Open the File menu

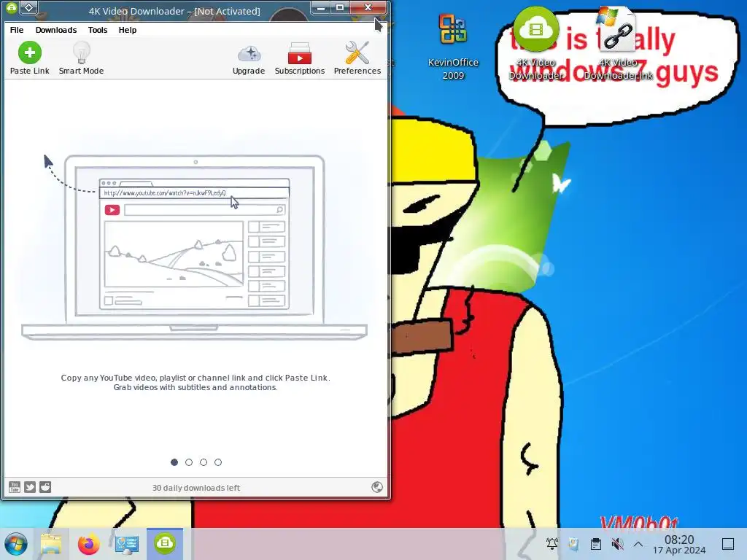pyautogui.click(x=17, y=29)
